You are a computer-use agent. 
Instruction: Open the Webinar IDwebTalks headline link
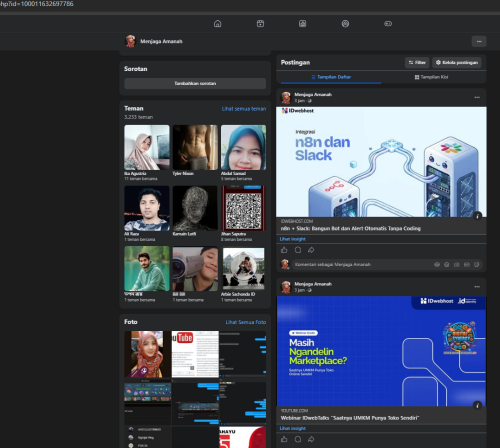tap(350, 418)
